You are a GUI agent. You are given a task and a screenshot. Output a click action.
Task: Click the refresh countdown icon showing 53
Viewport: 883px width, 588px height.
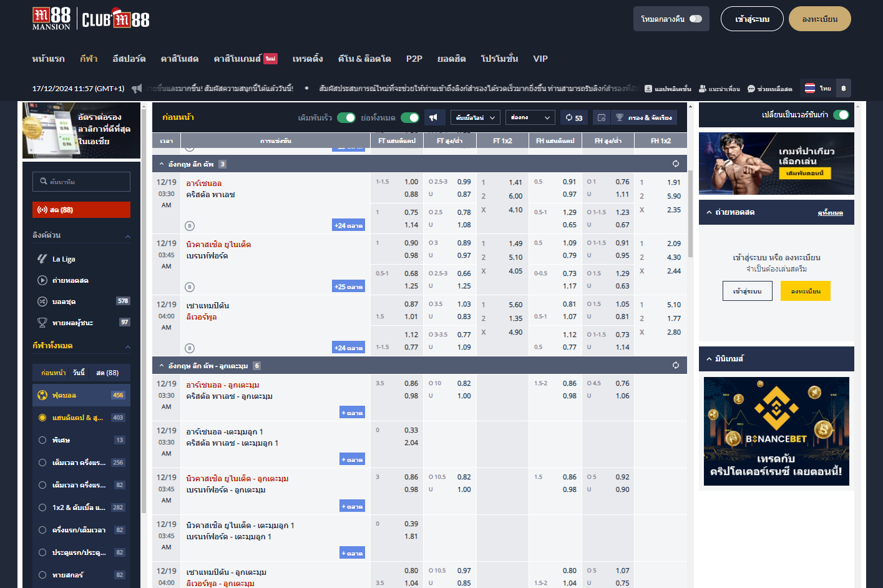(574, 117)
